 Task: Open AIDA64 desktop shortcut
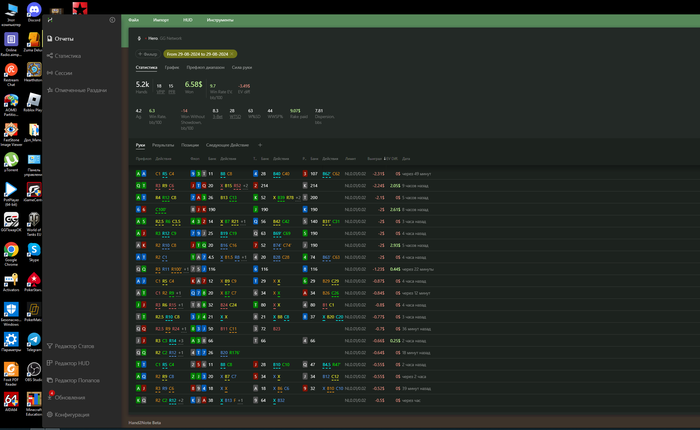11,401
